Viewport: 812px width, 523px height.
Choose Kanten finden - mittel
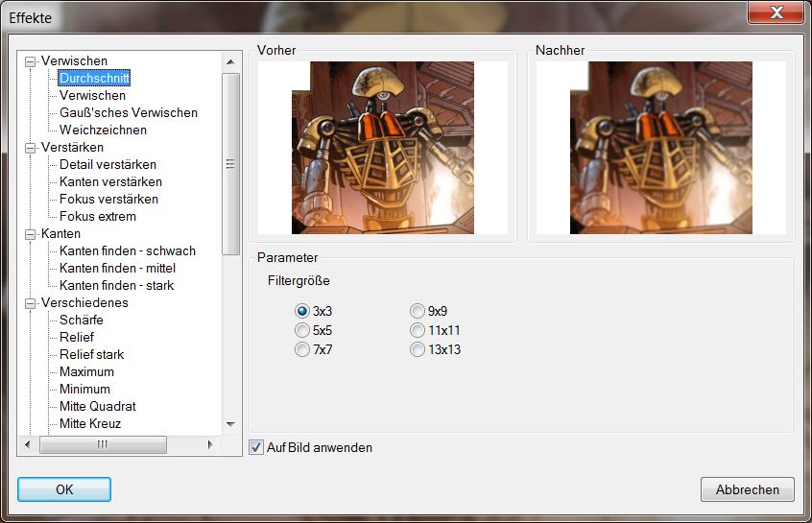(117, 269)
